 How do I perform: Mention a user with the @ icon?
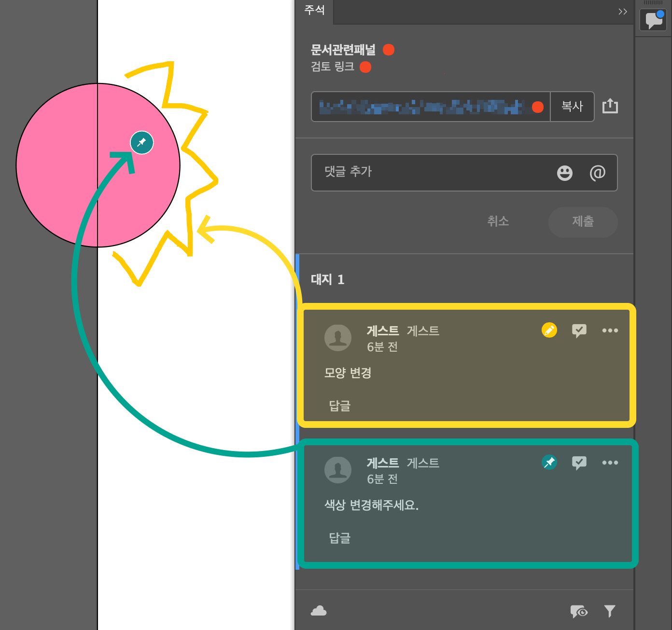[x=598, y=173]
